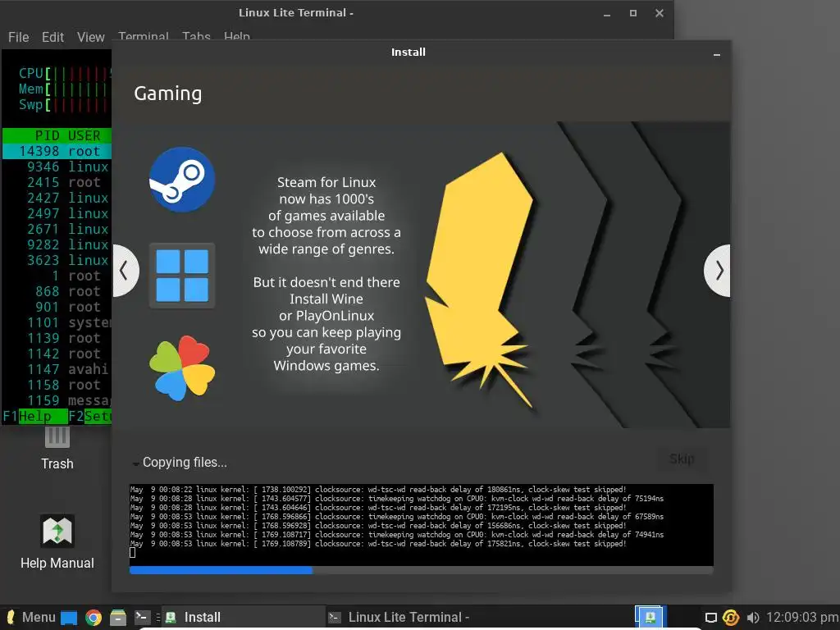Click the workspace switcher on taskbar

(650, 617)
